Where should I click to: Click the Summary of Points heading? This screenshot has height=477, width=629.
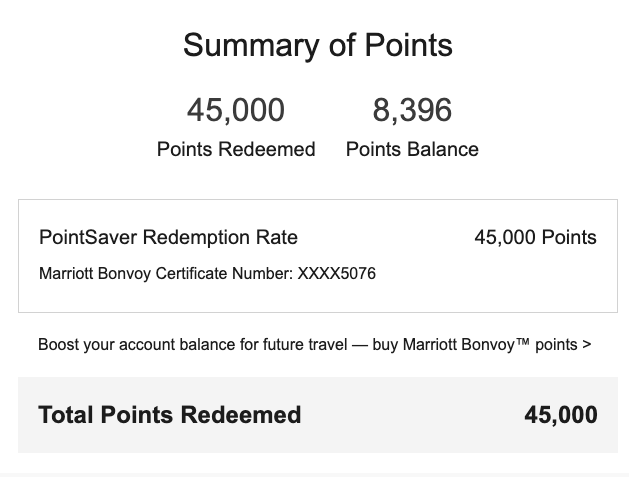318,46
